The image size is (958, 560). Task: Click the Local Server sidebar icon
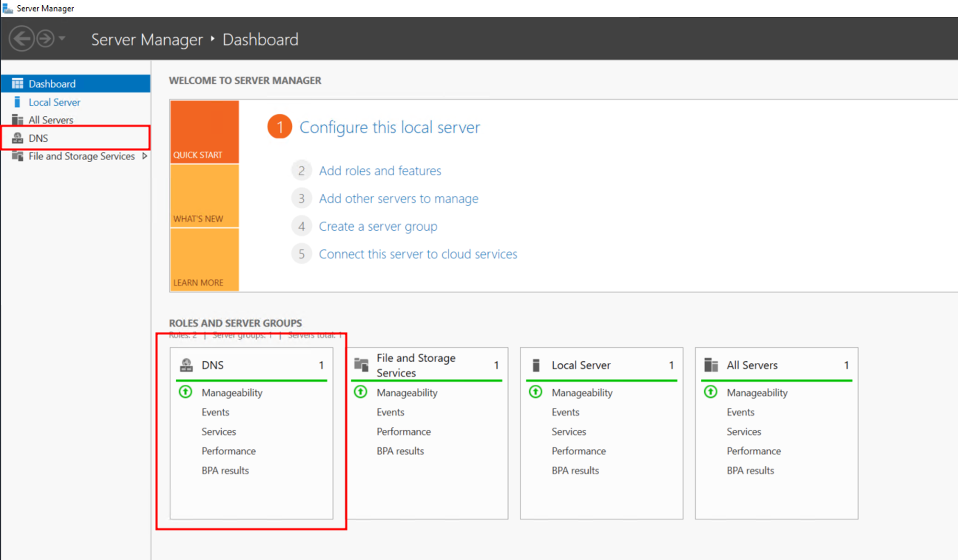pyautogui.click(x=18, y=102)
